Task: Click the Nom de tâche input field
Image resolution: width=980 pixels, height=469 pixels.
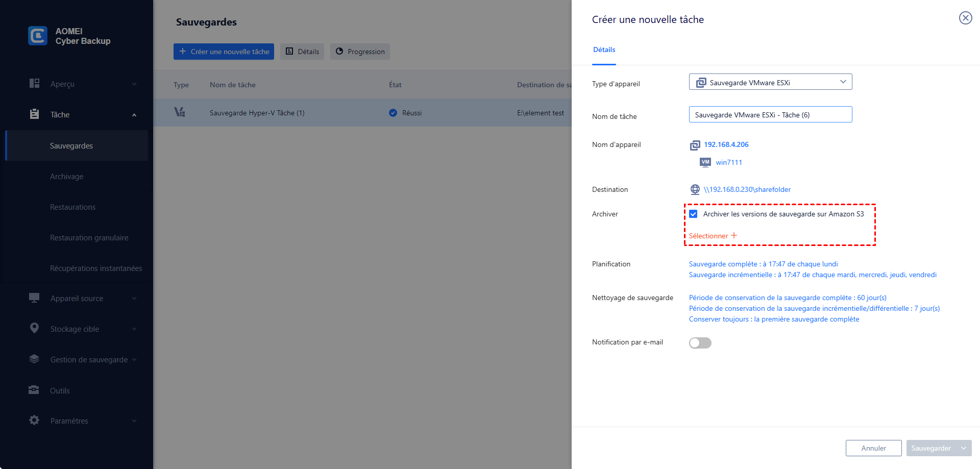Action: tap(770, 114)
